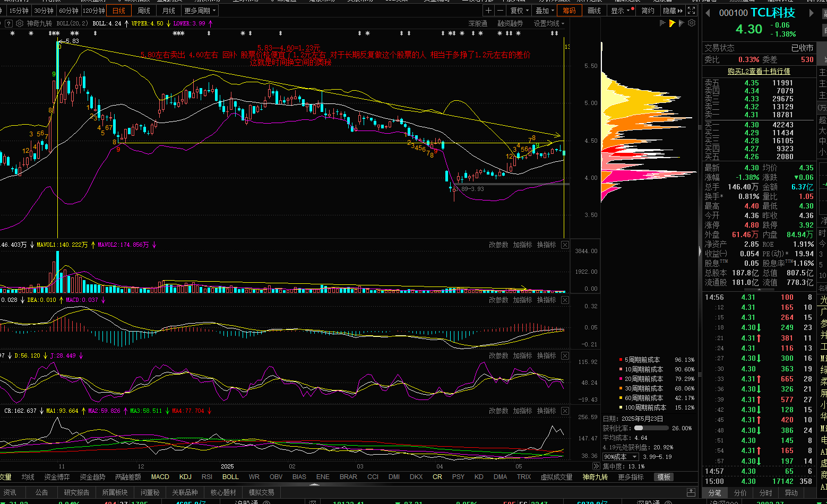This screenshot has width=827, height=504.
Task: Click 换指标 on KDJ panel
Action: (x=546, y=355)
